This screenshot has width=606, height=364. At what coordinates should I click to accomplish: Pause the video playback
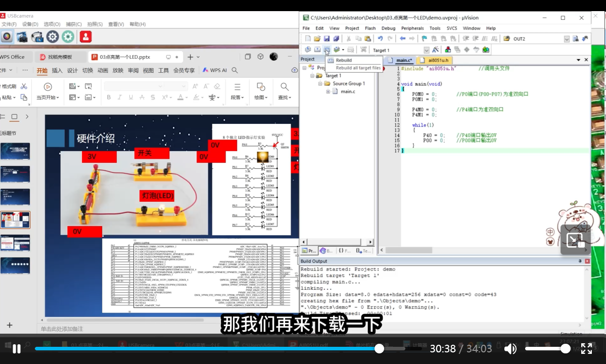coord(17,349)
